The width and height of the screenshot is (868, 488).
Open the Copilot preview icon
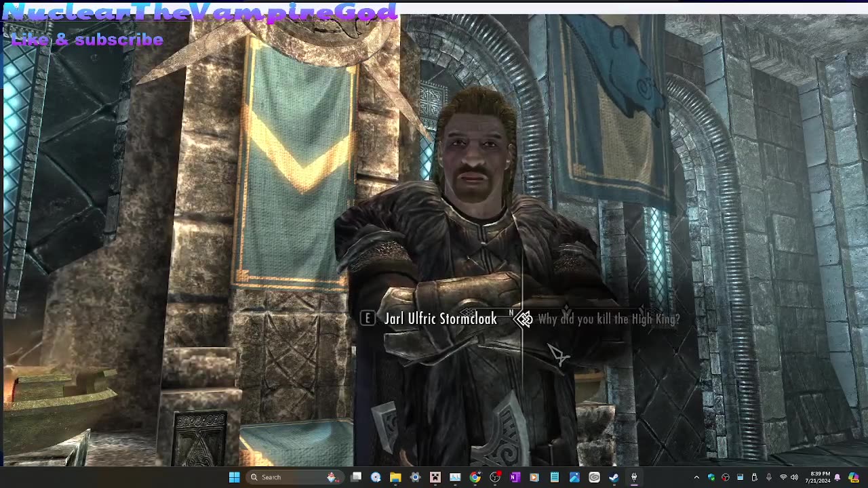(x=854, y=477)
